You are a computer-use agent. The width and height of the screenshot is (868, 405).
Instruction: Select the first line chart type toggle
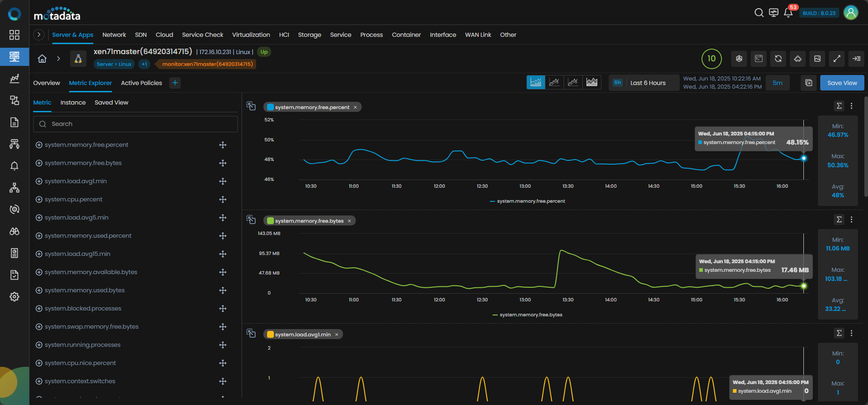coord(536,82)
